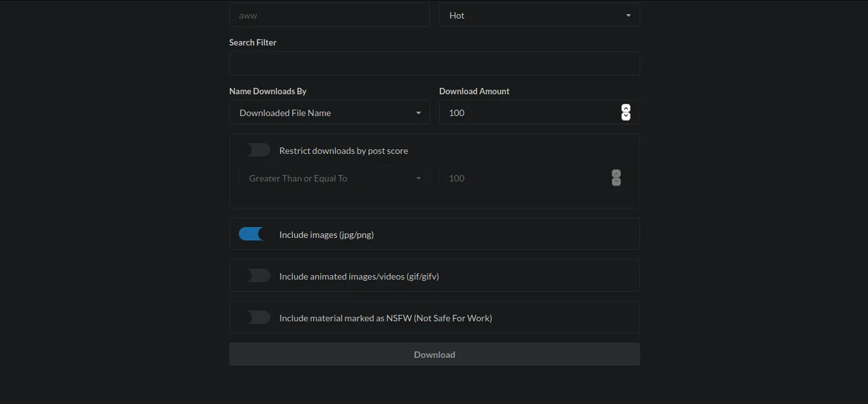Disable "Include images (jpg/png)"
The height and width of the screenshot is (404, 868).
coord(252,233)
